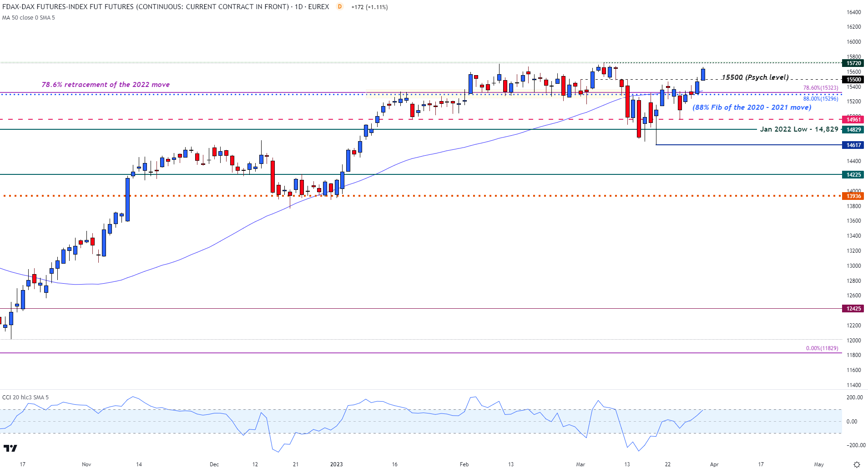Click the 2023 date axis label
This screenshot has height=469, width=868.
point(337,464)
